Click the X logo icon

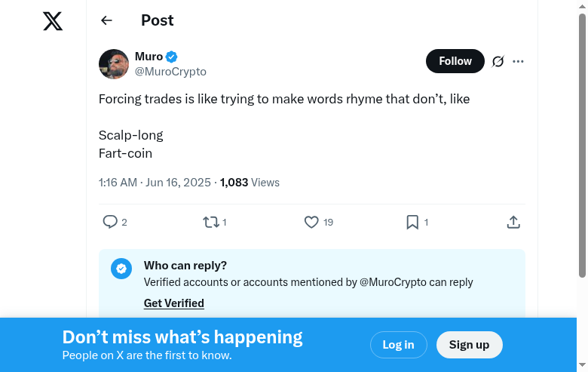(53, 21)
